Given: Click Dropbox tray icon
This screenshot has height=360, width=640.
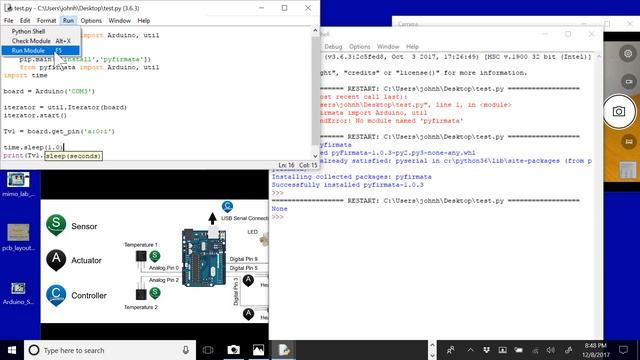Looking at the screenshot, I should [x=486, y=350].
